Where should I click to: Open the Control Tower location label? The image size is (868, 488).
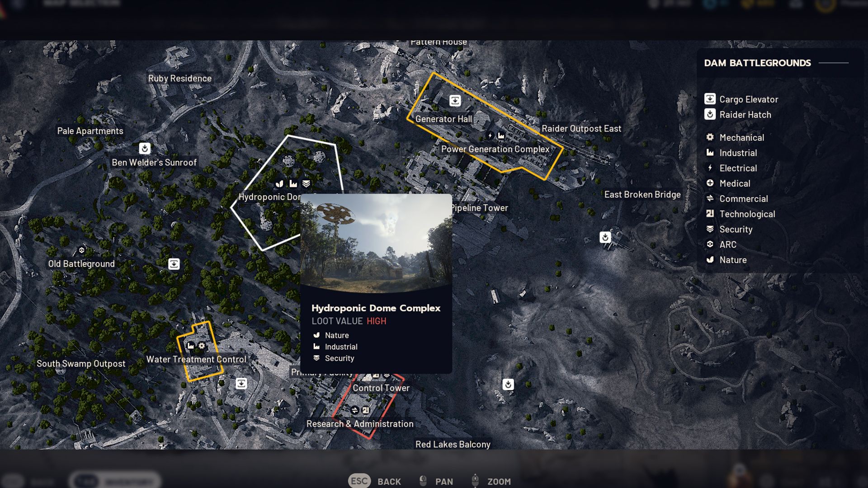coord(381,388)
